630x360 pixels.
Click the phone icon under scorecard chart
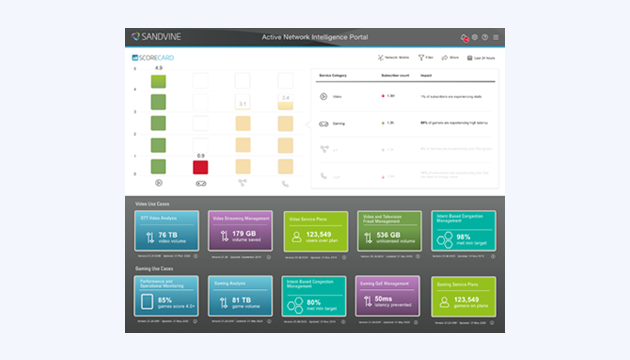[x=285, y=184]
